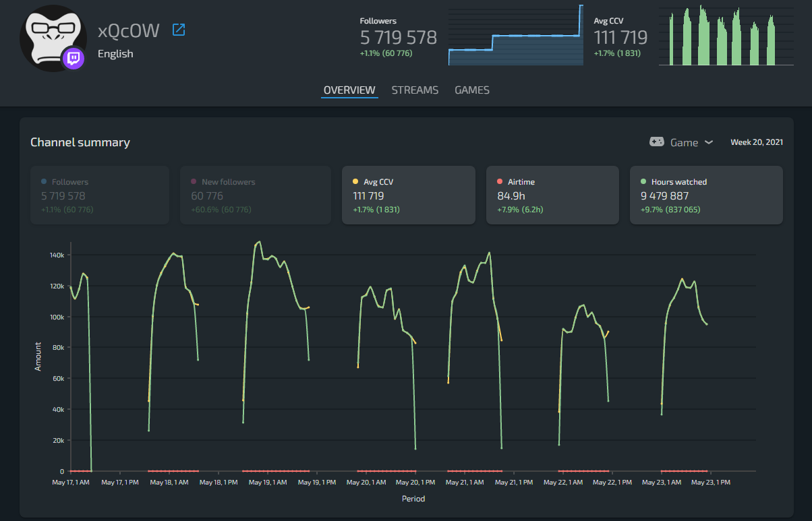Click the green Avg CCV mini bar chart
The height and width of the screenshot is (521, 812).
[x=726, y=35]
